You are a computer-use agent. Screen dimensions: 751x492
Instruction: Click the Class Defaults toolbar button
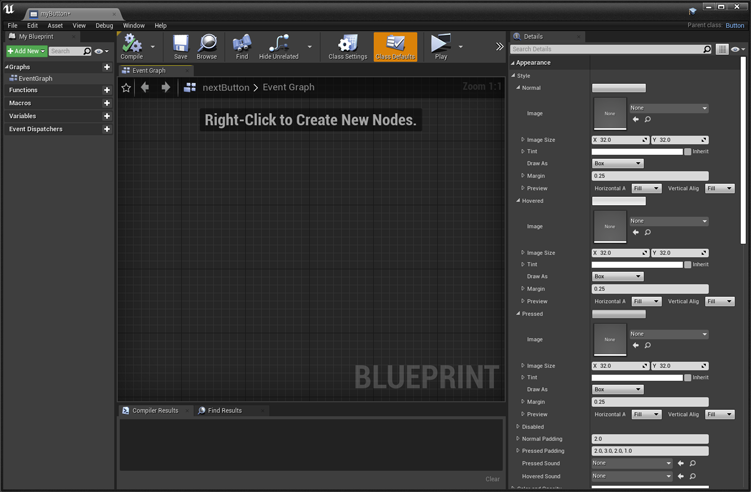396,47
